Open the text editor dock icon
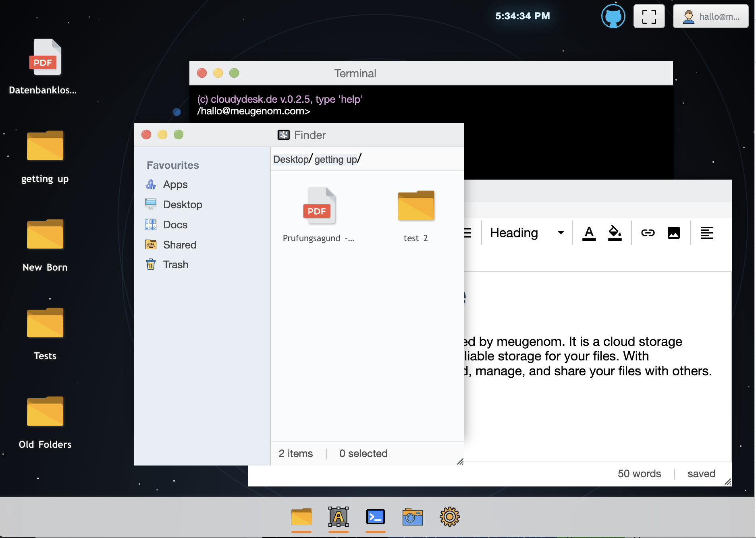 (339, 517)
